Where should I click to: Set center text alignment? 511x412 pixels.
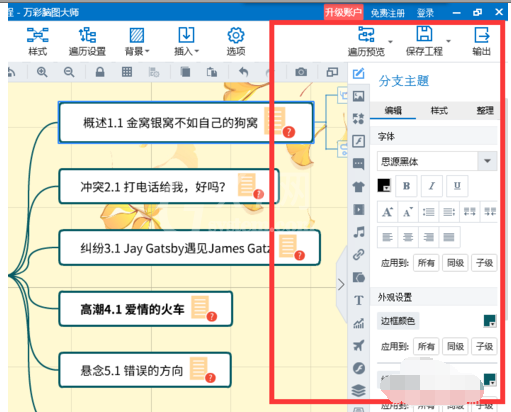point(408,237)
